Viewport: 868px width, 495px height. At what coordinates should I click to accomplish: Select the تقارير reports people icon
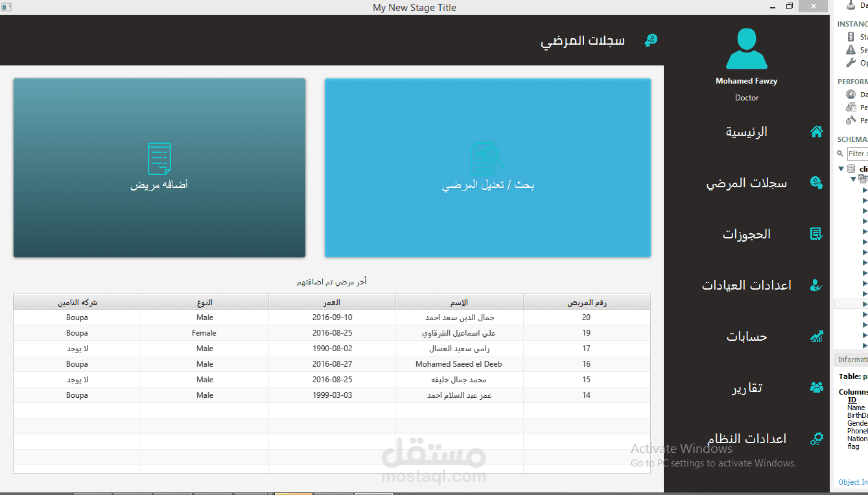(817, 387)
